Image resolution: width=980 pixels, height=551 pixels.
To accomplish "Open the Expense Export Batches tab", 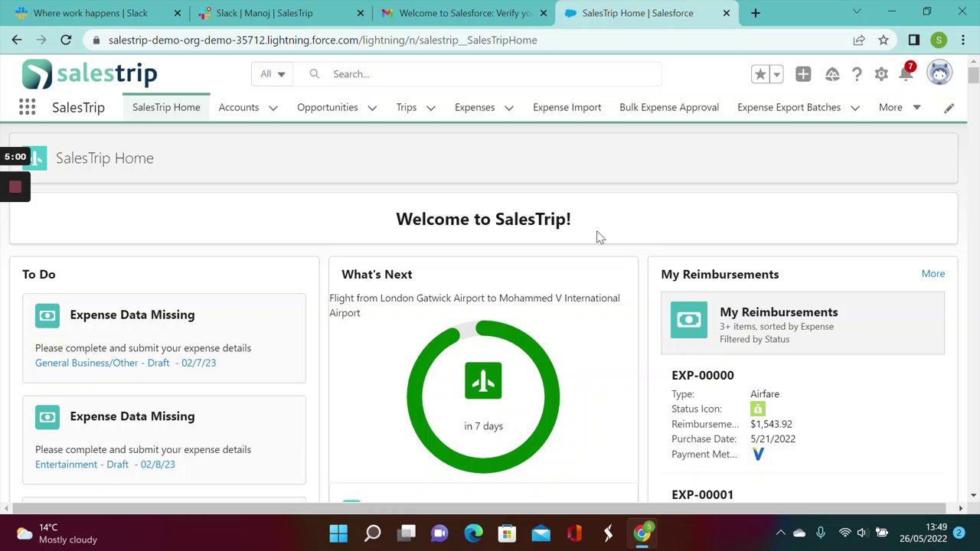I will (789, 107).
